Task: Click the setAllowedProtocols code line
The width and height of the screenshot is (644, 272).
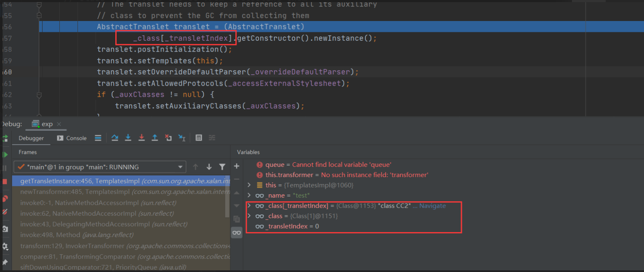Action: tap(223, 83)
